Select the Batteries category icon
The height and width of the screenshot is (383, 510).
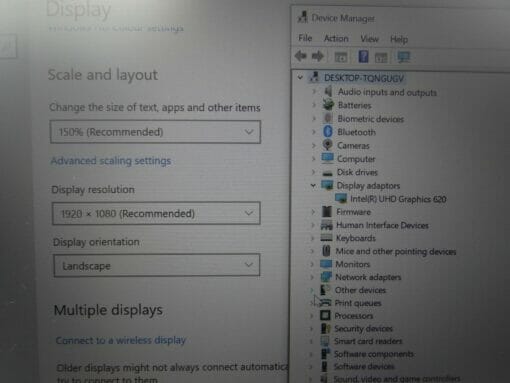328,104
